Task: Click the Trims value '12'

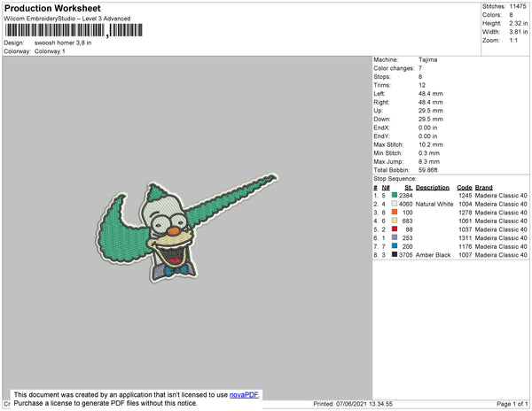Action: [422, 85]
